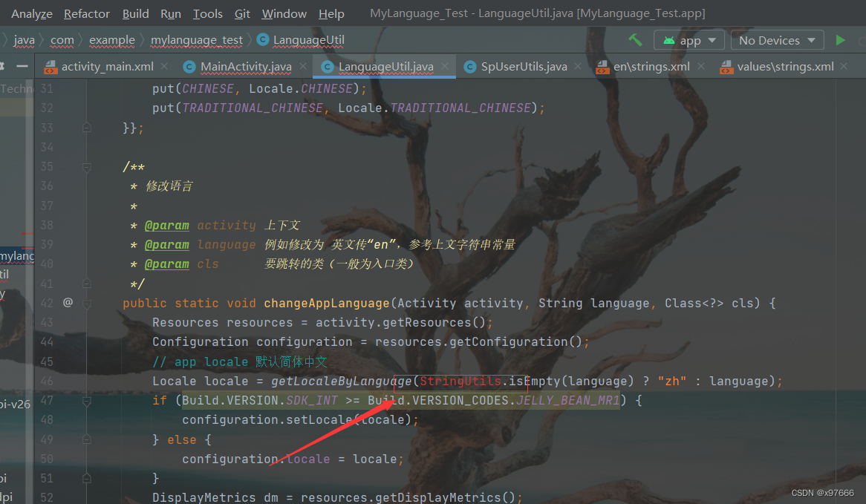Open the Build menu
Image resolution: width=866 pixels, height=504 pixels.
tap(135, 14)
